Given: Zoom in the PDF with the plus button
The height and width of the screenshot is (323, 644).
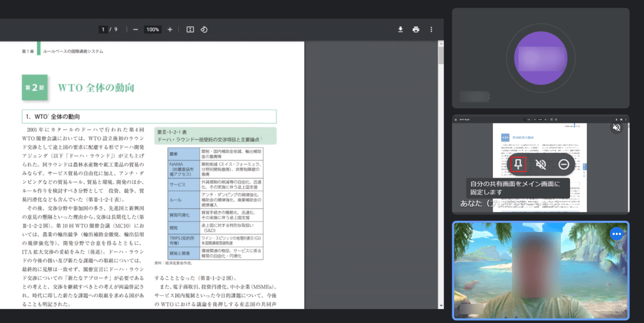Looking at the screenshot, I should tap(170, 30).
